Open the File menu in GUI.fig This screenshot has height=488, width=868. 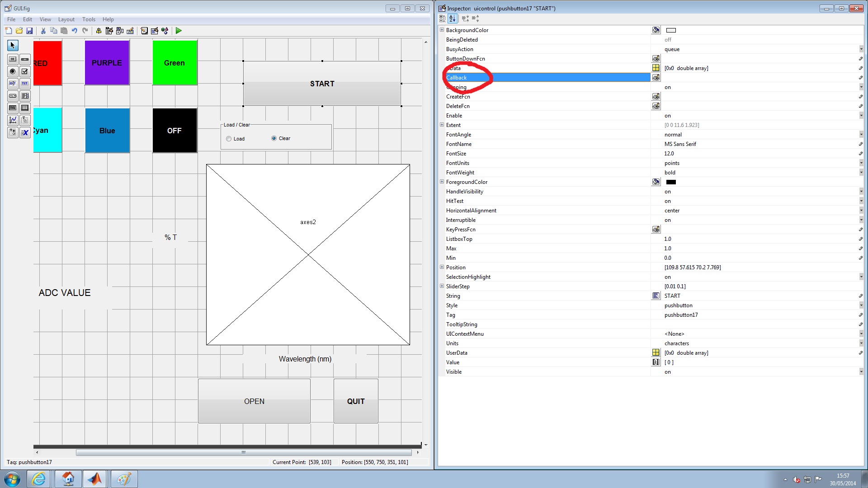[x=11, y=19]
